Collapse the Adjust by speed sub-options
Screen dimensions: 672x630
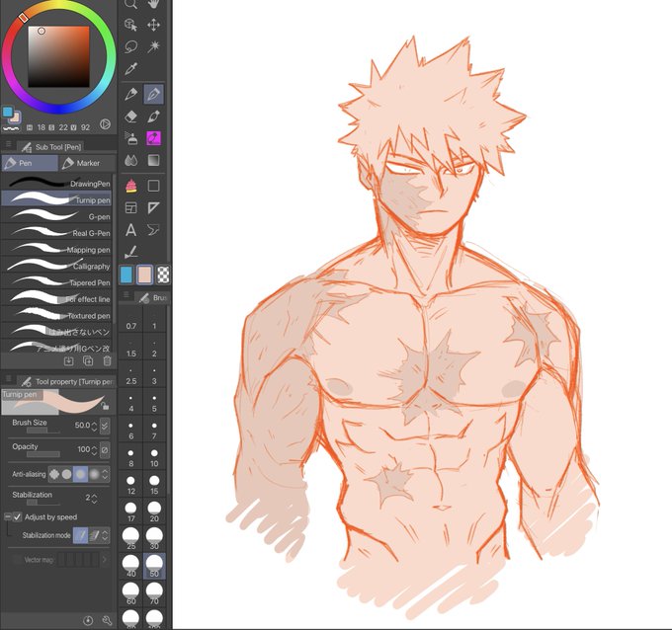click(x=7, y=516)
